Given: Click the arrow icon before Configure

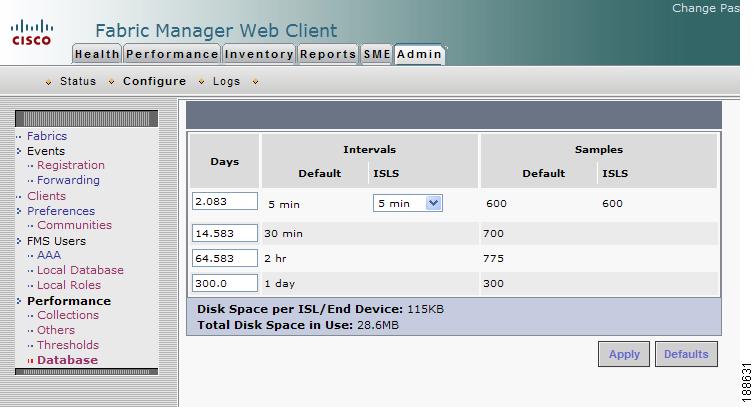Looking at the screenshot, I should coord(111,82).
